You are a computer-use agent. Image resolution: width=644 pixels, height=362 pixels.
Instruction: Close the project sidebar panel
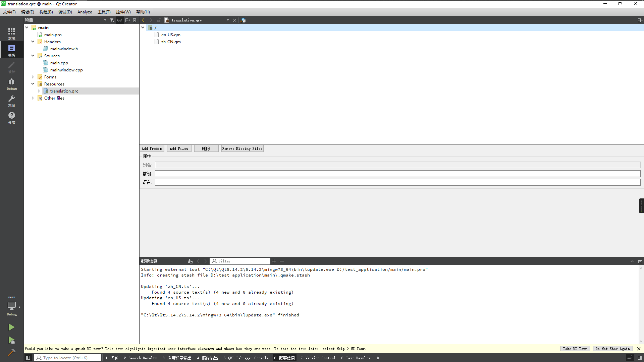[x=135, y=20]
